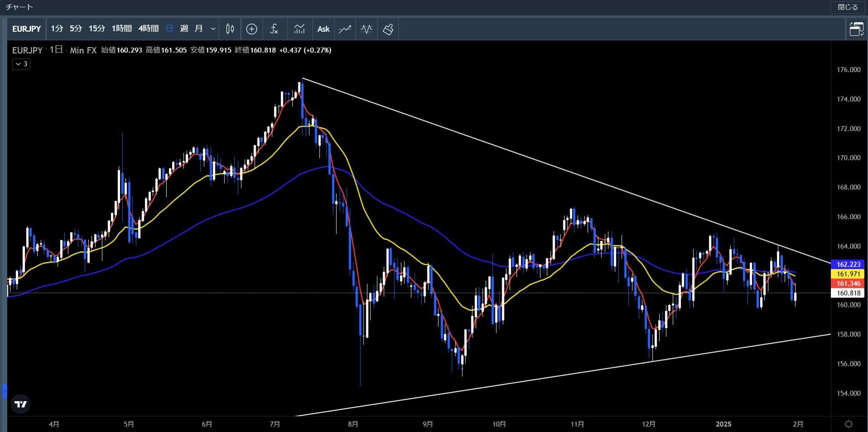The height and width of the screenshot is (432, 868).
Task: Expand the timeframe dropdown chevron
Action: pos(213,29)
